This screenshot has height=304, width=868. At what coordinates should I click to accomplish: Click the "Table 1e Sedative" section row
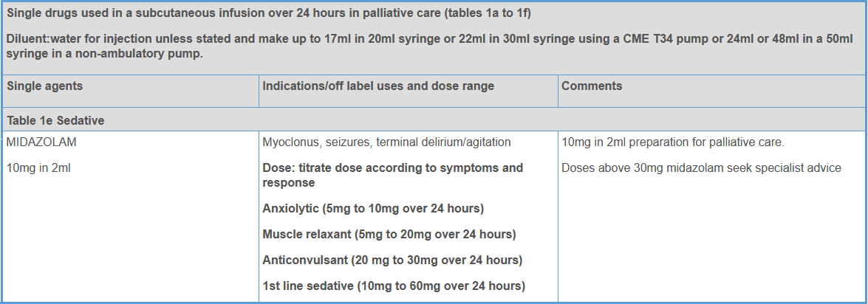(x=55, y=120)
